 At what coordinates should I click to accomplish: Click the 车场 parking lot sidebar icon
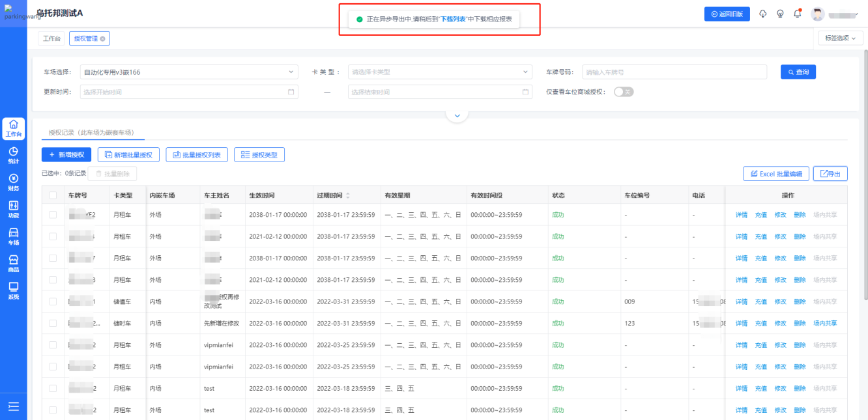point(13,236)
